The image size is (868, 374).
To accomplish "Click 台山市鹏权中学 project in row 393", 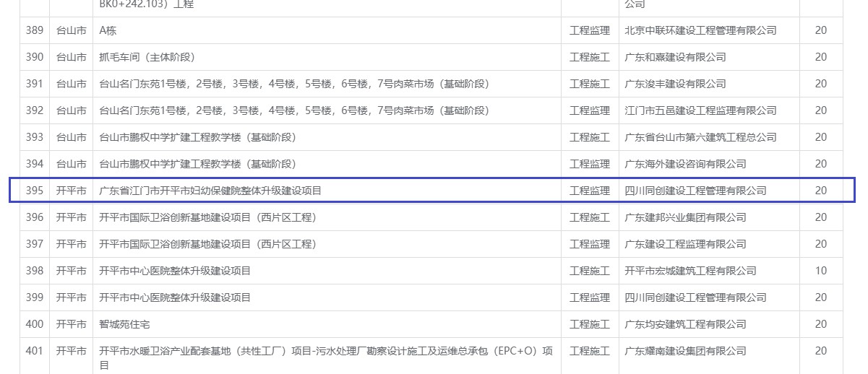I will pyautogui.click(x=197, y=137).
